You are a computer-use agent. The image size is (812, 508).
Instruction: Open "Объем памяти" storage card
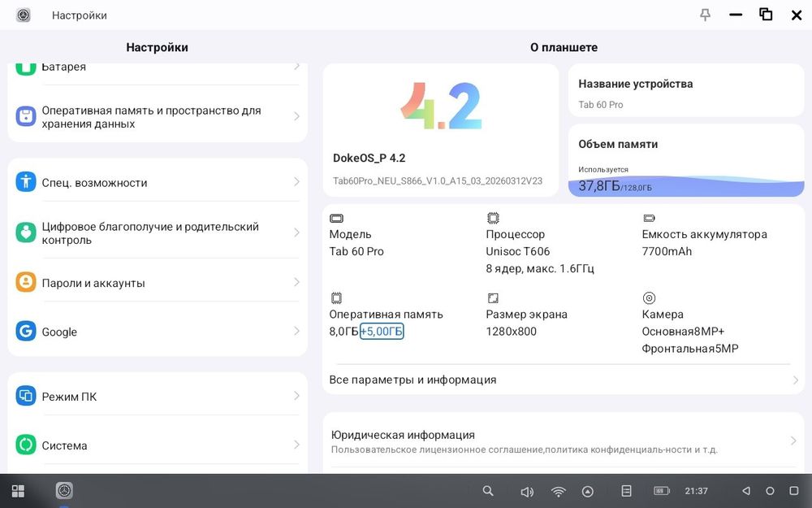pos(686,160)
